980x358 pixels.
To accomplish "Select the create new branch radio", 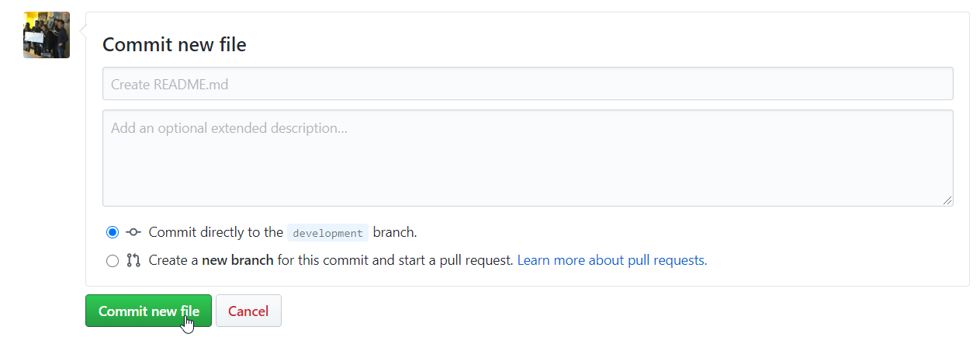I will point(113,260).
